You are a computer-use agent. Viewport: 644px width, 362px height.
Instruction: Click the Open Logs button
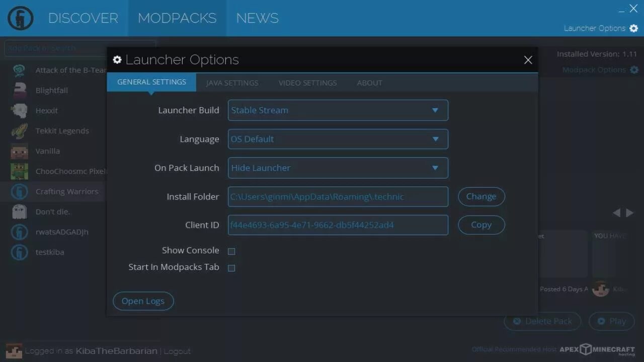click(143, 301)
